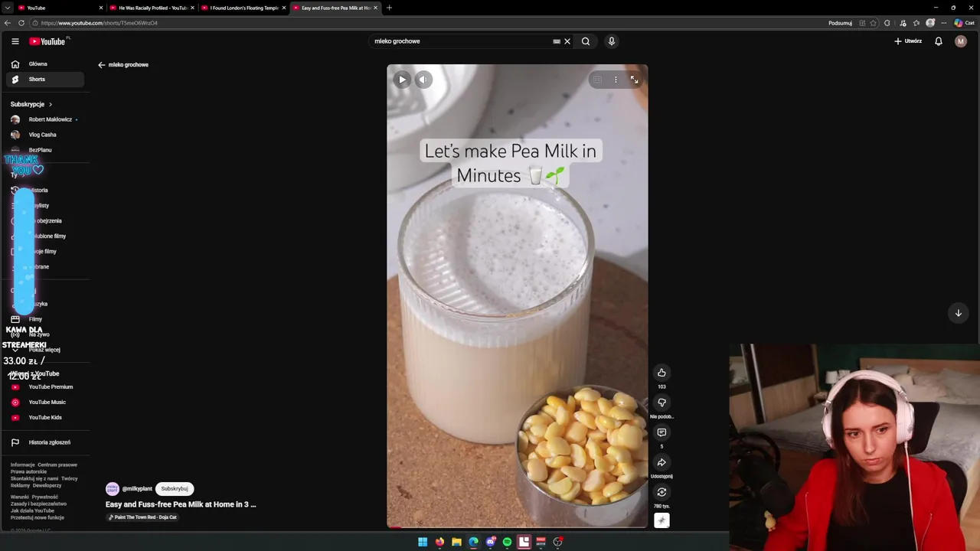The height and width of the screenshot is (551, 980).
Task: Click the Paint The Town Red sound link
Action: [x=142, y=517]
